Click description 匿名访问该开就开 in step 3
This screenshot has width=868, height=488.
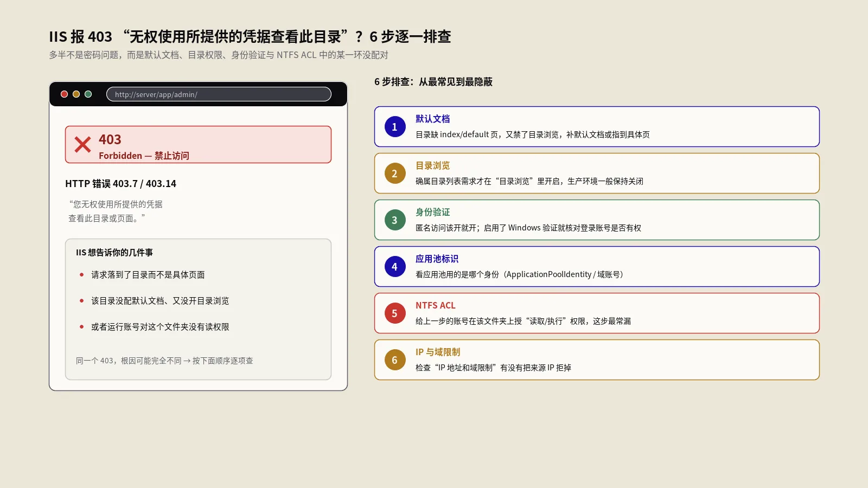point(528,228)
